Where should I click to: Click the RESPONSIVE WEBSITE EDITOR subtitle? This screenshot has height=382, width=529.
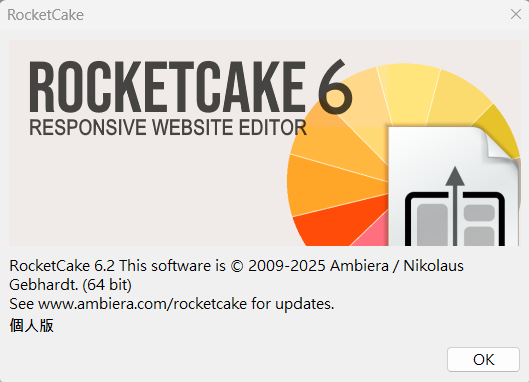pyautogui.click(x=168, y=128)
